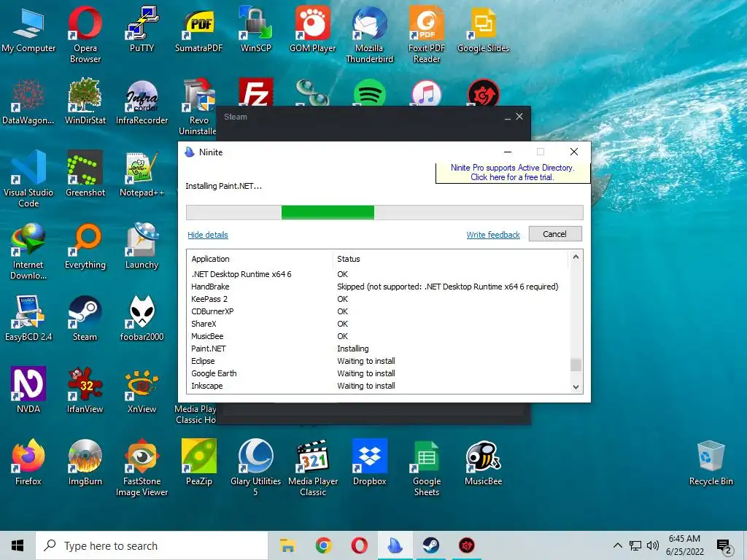The width and height of the screenshot is (747, 560).
Task: Select the Steam desktop shortcut
Action: [85, 319]
